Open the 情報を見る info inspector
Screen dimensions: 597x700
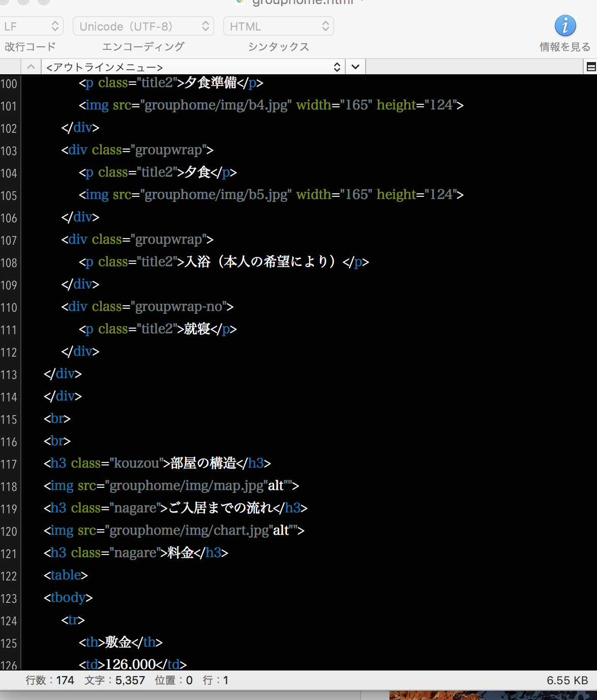click(x=565, y=26)
